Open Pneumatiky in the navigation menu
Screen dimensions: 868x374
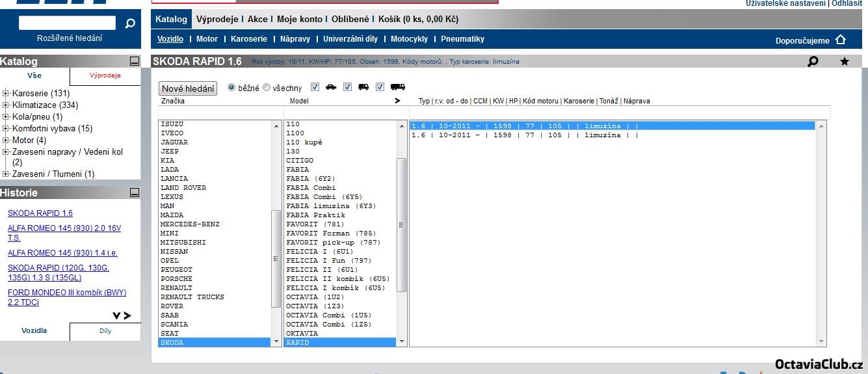point(462,39)
